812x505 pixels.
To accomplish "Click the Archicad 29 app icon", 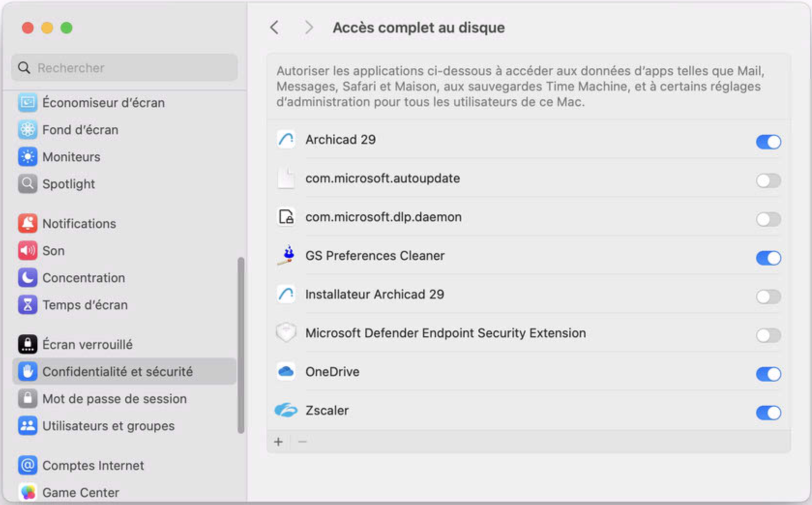I will (x=286, y=139).
